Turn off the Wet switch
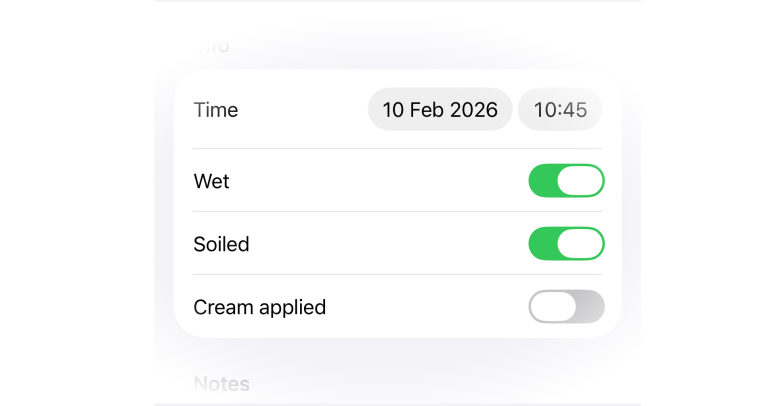Screen dimensions: 781x406 click(566, 181)
